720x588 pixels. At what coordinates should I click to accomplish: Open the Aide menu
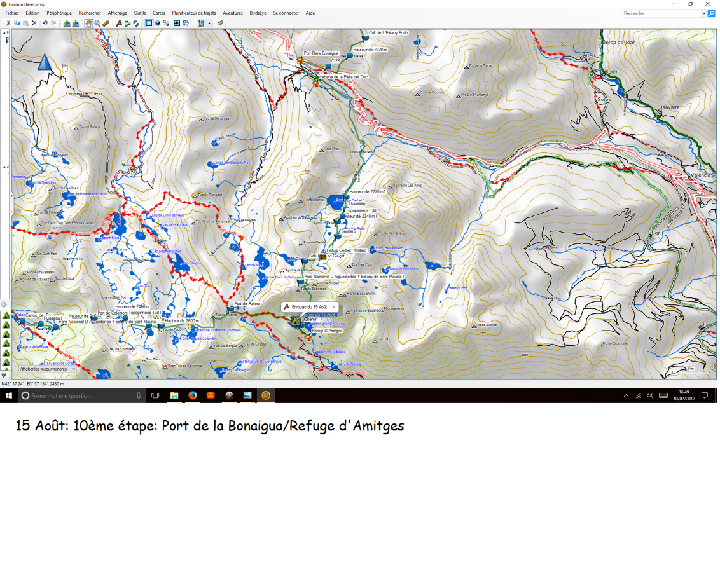tap(310, 13)
